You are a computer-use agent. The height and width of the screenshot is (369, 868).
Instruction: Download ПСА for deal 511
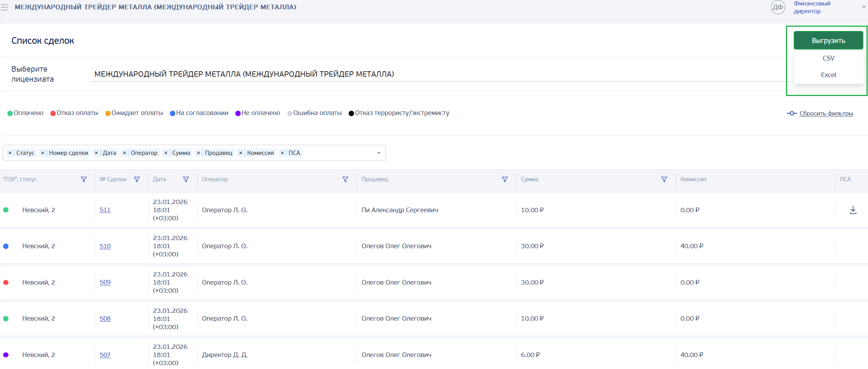pos(853,210)
